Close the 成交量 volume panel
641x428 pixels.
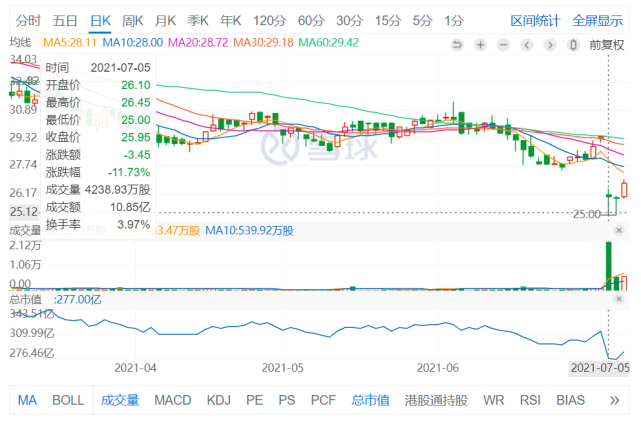[x=619, y=231]
